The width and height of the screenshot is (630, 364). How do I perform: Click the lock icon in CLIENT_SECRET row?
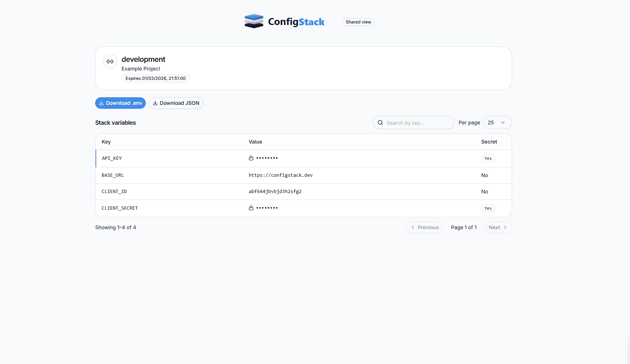(x=251, y=208)
